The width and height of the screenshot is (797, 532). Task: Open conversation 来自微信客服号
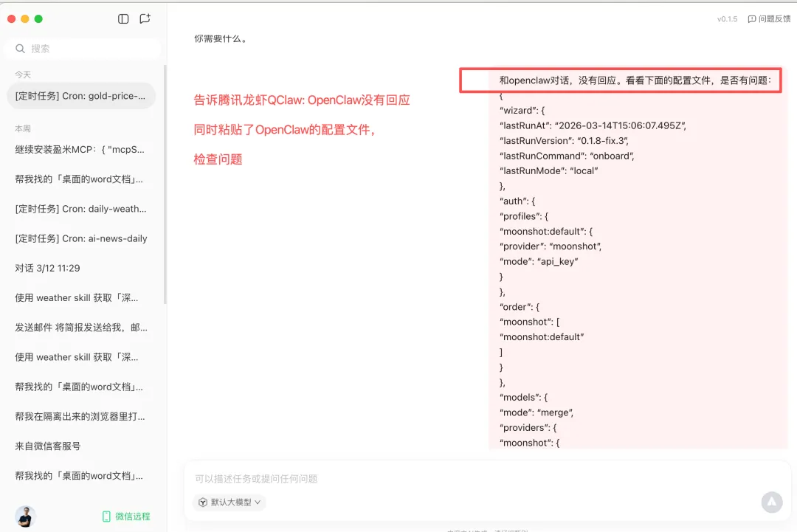[81, 446]
